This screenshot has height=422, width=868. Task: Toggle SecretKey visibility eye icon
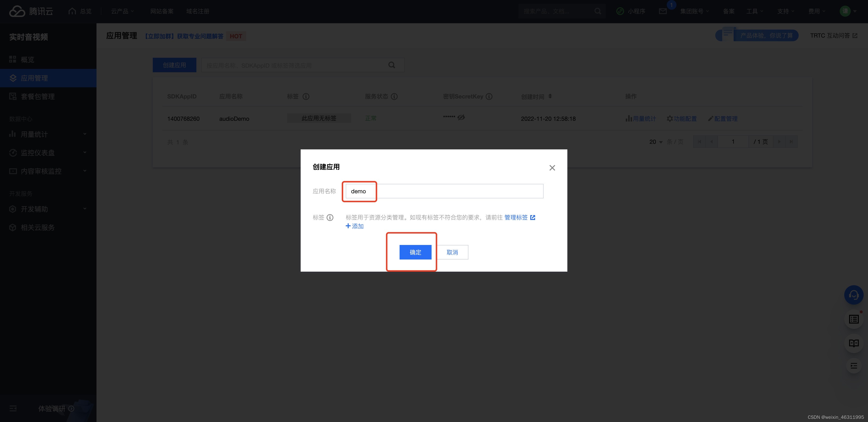(461, 117)
